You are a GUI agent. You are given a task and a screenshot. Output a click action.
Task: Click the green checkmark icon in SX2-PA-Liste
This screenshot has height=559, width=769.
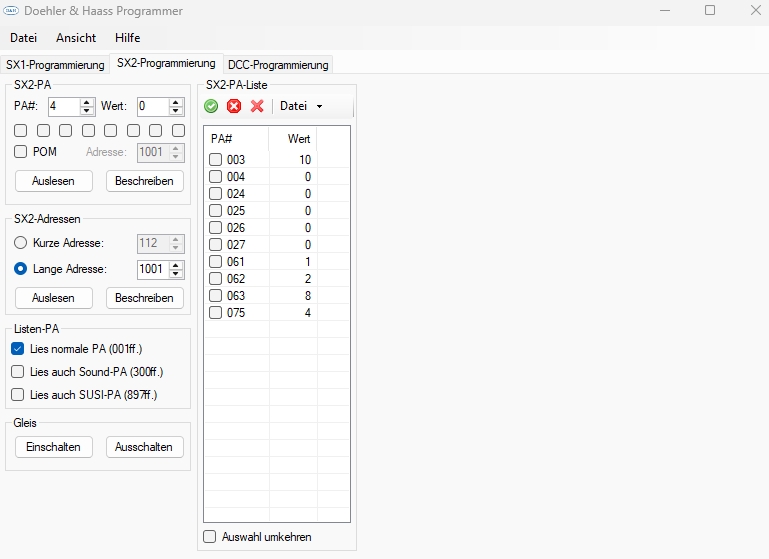pos(211,106)
